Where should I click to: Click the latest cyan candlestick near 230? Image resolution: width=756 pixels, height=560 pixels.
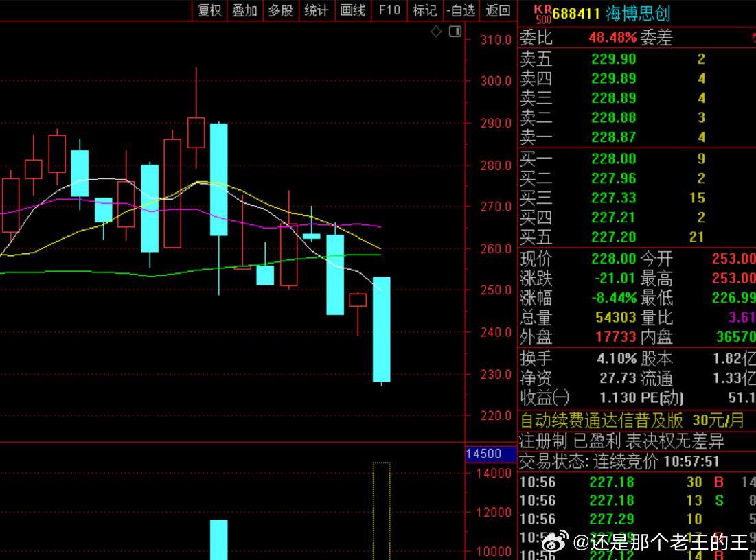tap(381, 329)
